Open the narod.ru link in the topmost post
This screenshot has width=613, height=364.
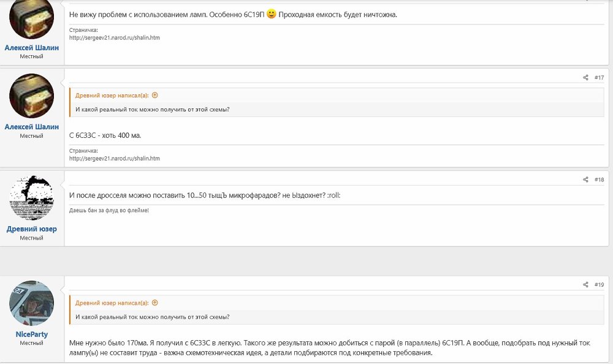coord(114,37)
